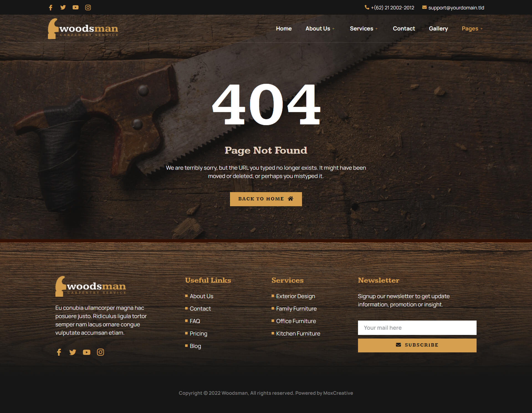Click the footer Twitter icon
Image resolution: width=532 pixels, height=413 pixels.
73,352
